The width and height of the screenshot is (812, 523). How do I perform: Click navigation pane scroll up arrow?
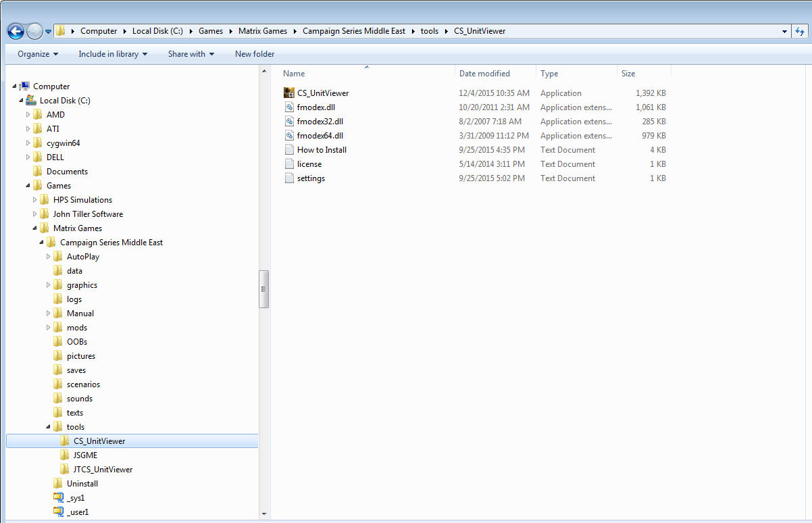[x=264, y=70]
